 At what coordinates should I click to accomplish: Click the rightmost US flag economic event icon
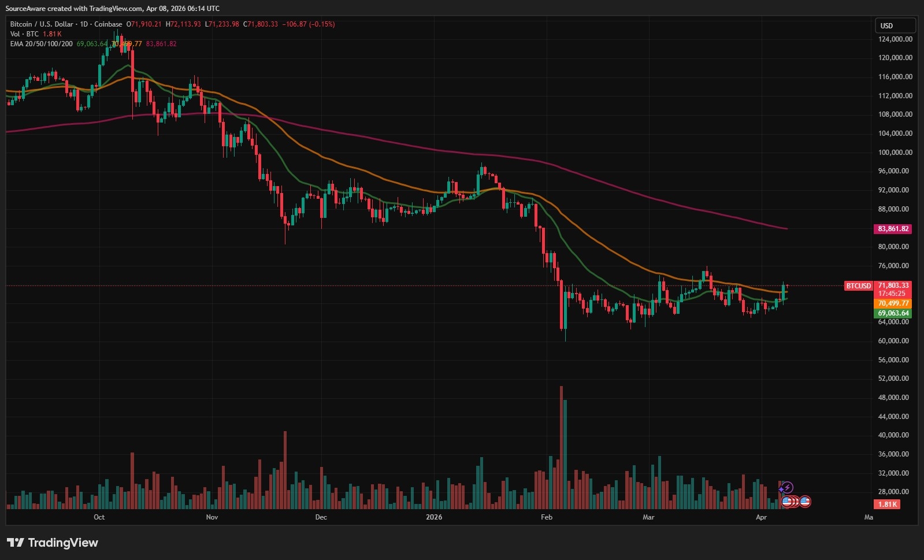[x=805, y=501]
